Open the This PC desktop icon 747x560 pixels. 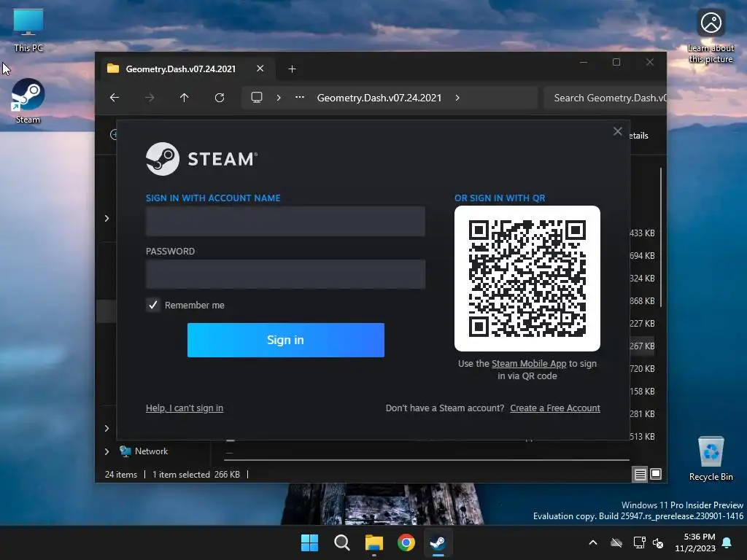28,30
